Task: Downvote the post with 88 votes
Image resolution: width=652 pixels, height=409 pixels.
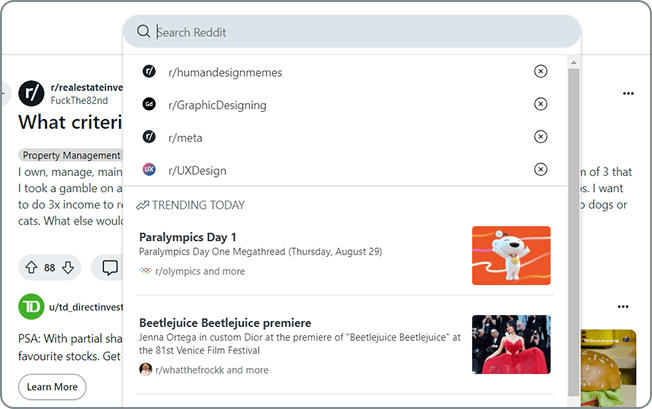Action: click(x=68, y=267)
